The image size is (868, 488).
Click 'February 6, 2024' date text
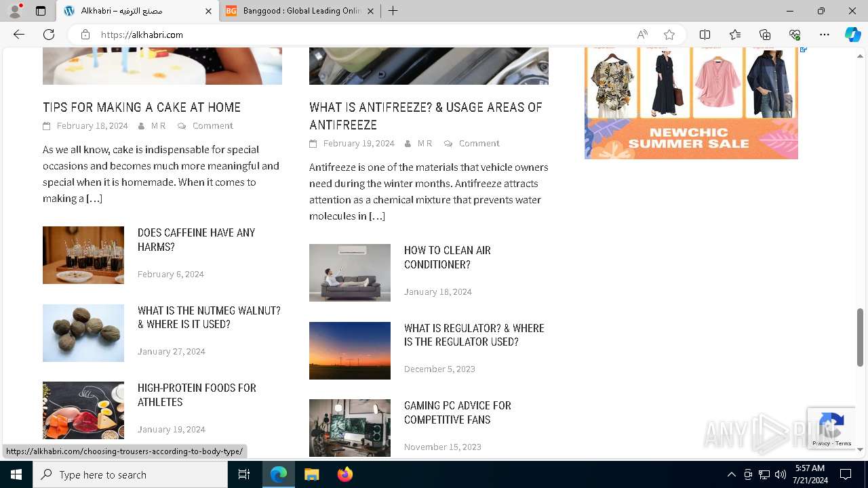coord(171,274)
